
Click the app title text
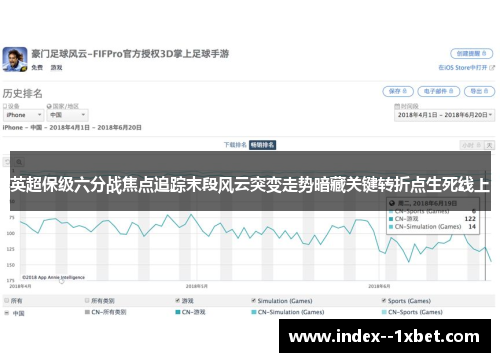click(x=130, y=54)
